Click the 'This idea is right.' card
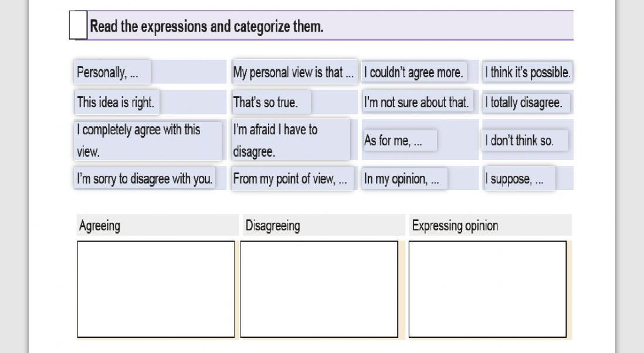Image resolution: width=644 pixels, height=353 pixels. point(117,102)
